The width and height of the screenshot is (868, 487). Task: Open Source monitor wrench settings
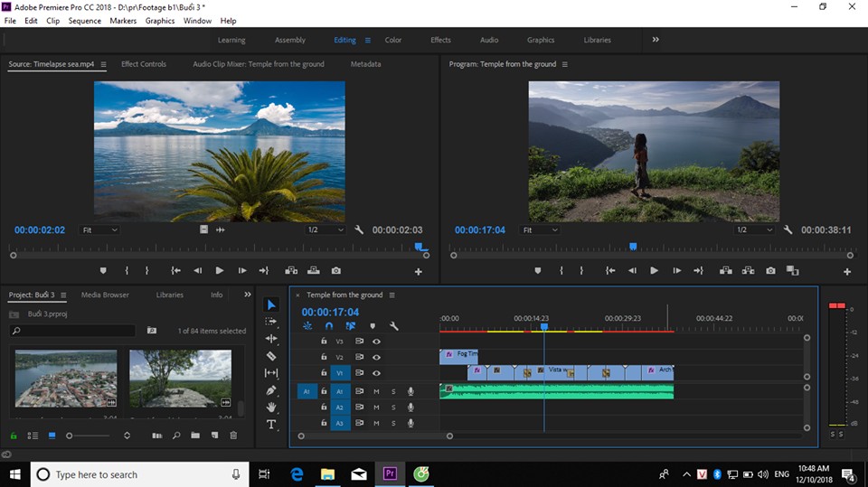pos(359,229)
